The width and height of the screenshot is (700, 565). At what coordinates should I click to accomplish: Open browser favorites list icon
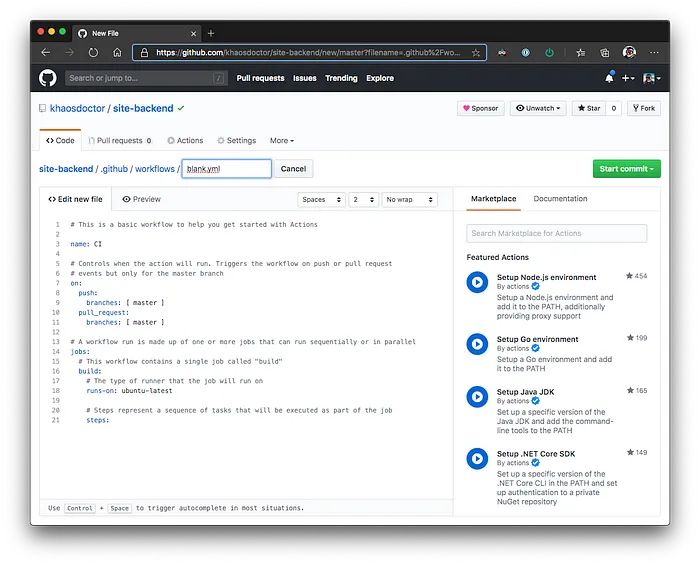coord(580,53)
